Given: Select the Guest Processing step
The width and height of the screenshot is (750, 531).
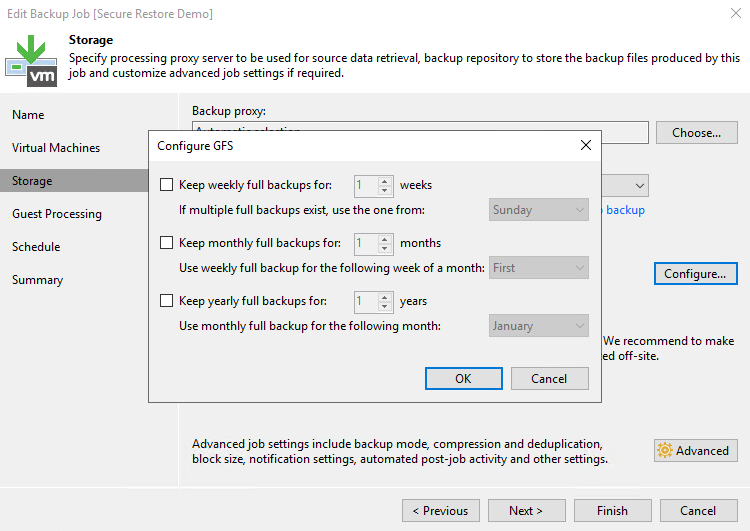Looking at the screenshot, I should [57, 214].
